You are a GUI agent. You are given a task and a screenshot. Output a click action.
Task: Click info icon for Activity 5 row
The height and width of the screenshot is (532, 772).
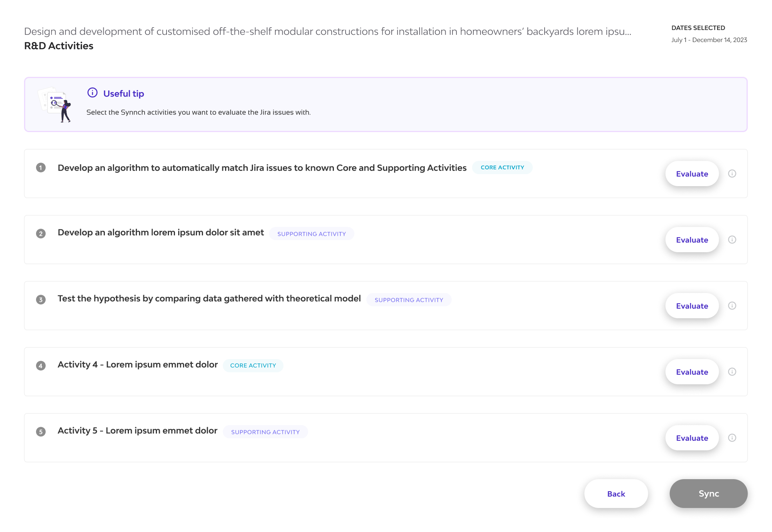click(732, 438)
